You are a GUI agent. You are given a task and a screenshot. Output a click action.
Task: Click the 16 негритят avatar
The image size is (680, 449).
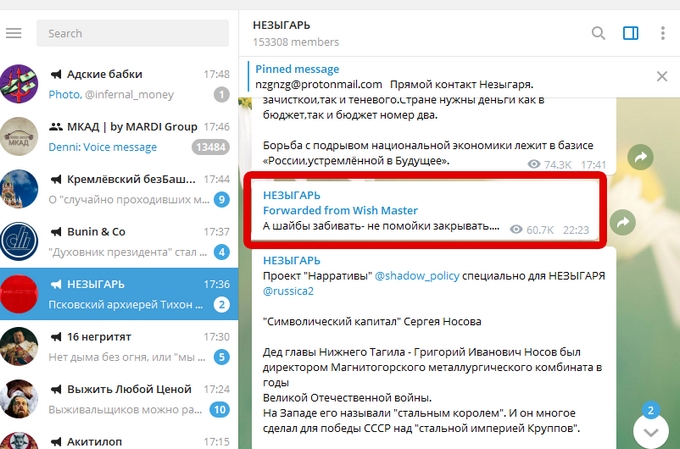click(19, 346)
